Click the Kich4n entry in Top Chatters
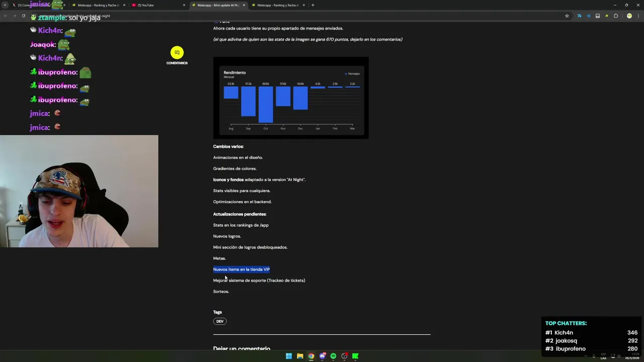The width and height of the screenshot is (644, 362). coord(591,333)
